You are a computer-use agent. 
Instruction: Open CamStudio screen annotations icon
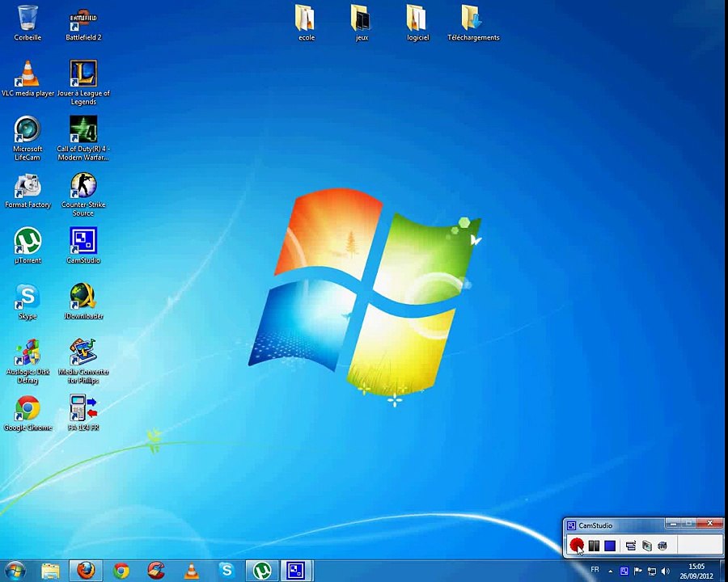(x=647, y=546)
